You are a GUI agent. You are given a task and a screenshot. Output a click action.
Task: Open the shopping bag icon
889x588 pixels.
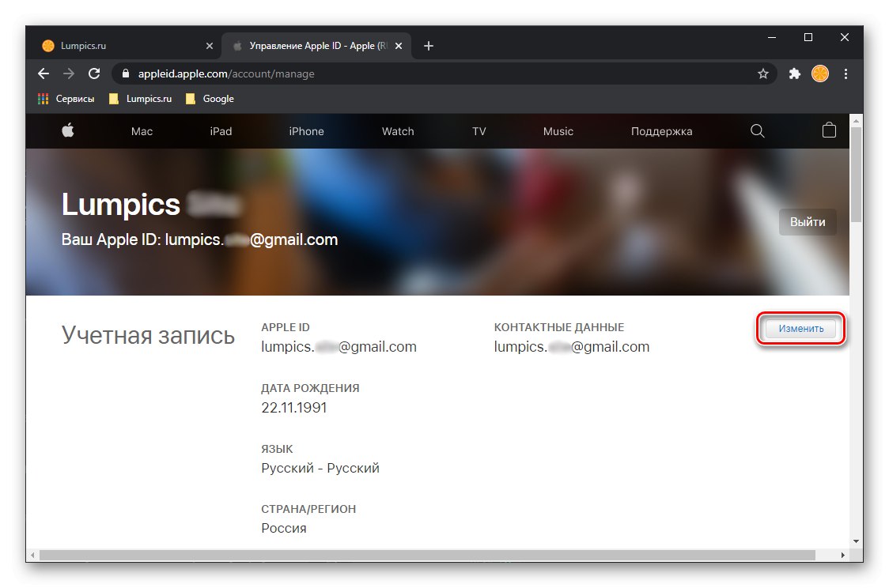828,131
